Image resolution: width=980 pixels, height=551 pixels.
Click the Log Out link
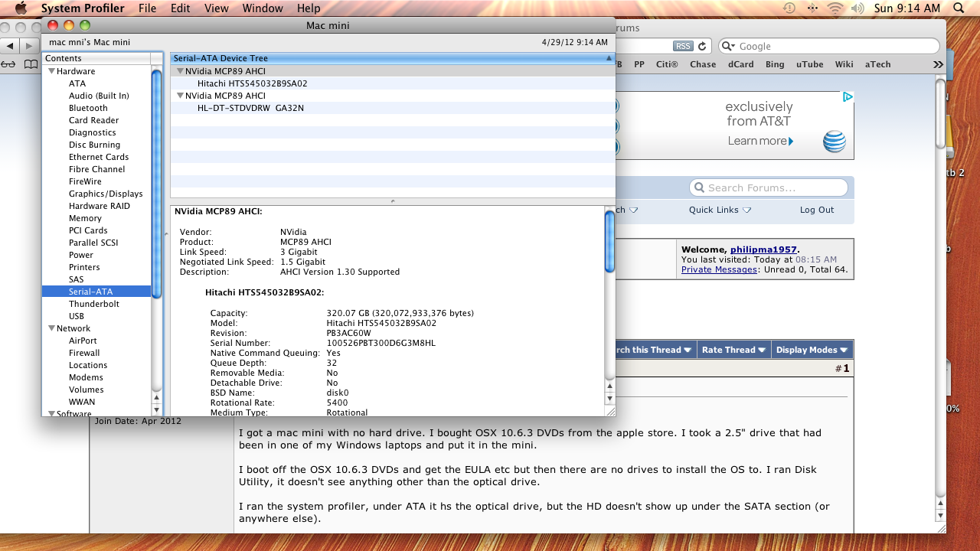pos(817,210)
